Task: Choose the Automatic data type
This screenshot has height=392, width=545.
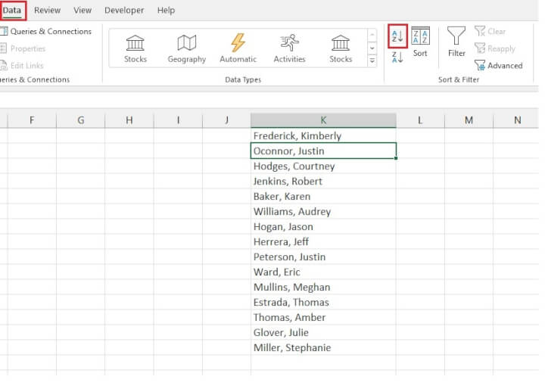Action: tap(238, 48)
